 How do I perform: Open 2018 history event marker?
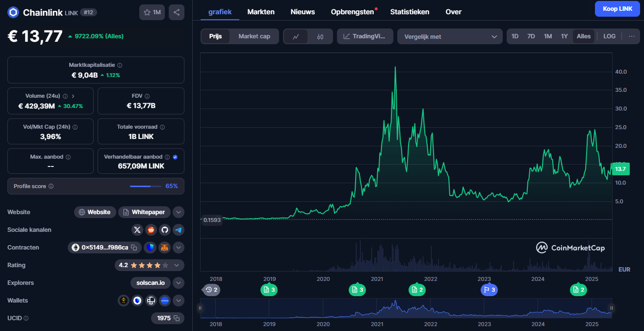click(x=212, y=290)
